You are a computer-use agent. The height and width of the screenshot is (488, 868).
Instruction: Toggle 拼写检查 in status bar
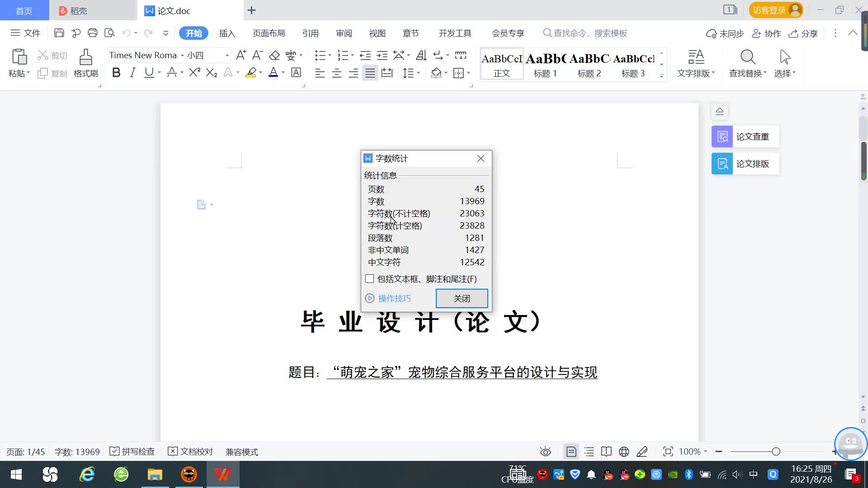(x=132, y=451)
